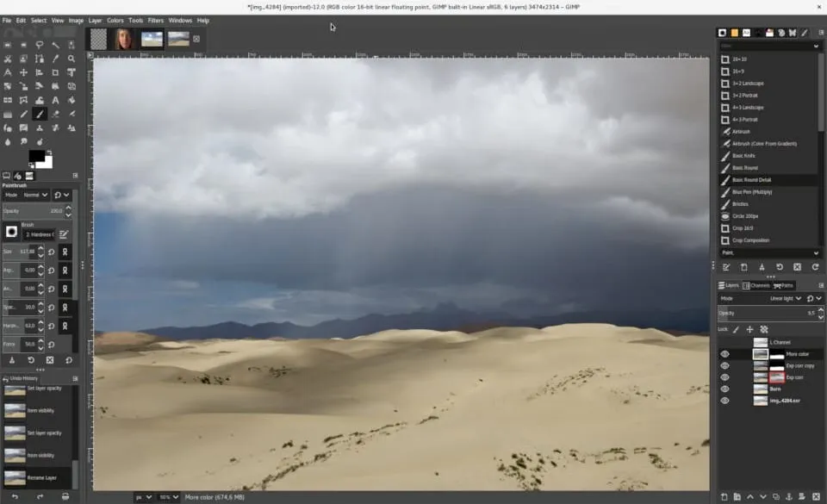The height and width of the screenshot is (504, 827).
Task: Toggle visibility of the Exp corr layer
Action: point(724,377)
